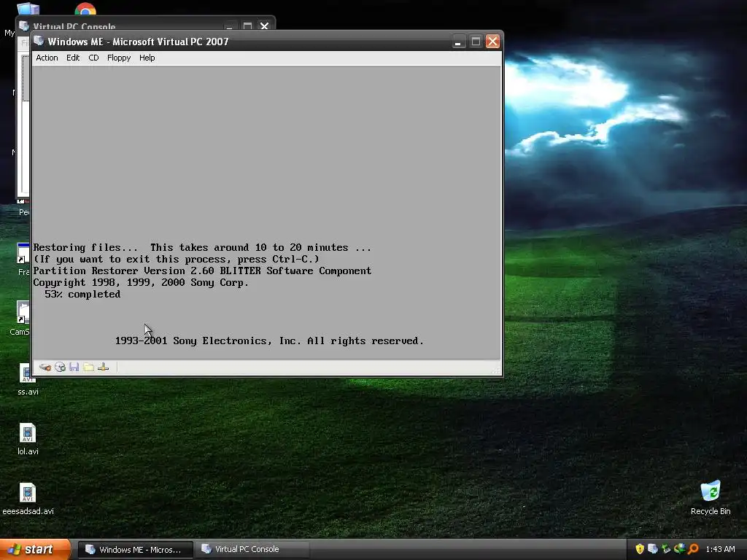
Task: Select the eeesadsad.avi desktop file
Action: click(28, 499)
